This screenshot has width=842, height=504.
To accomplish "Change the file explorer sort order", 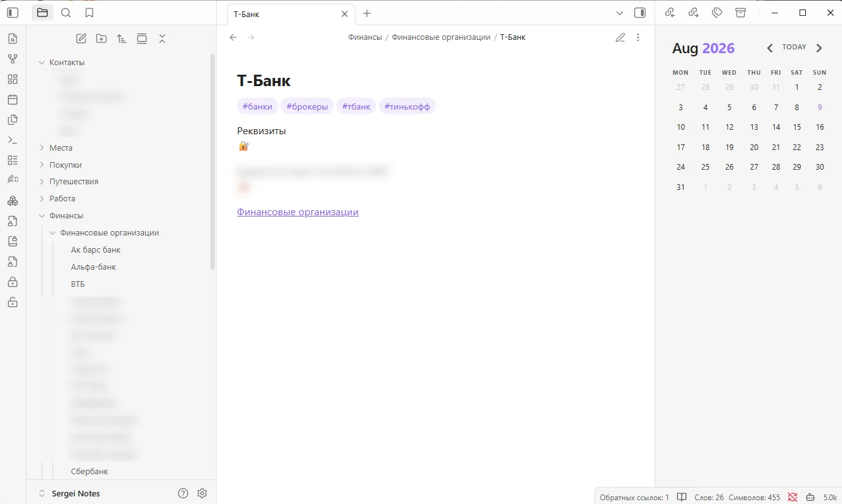I will [x=122, y=39].
